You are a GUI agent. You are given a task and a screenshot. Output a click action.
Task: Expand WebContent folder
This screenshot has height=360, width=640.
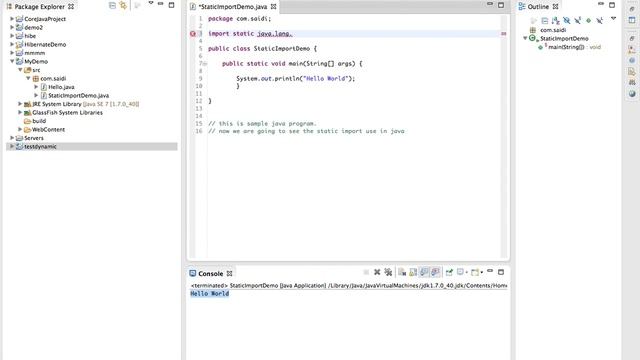tap(20, 129)
